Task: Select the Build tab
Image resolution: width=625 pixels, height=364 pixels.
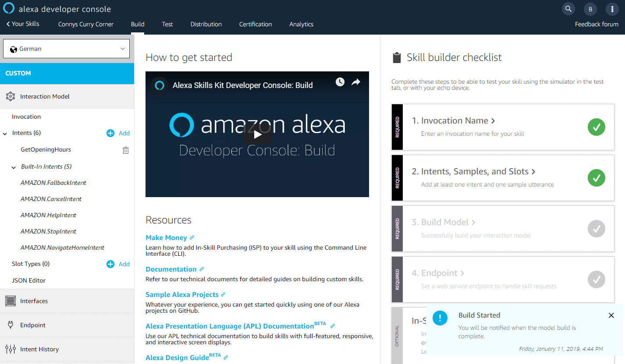Action: coord(138,24)
